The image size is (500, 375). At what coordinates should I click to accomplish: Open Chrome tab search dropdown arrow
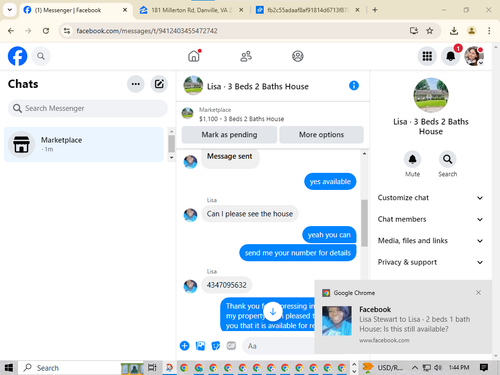[x=10, y=10]
